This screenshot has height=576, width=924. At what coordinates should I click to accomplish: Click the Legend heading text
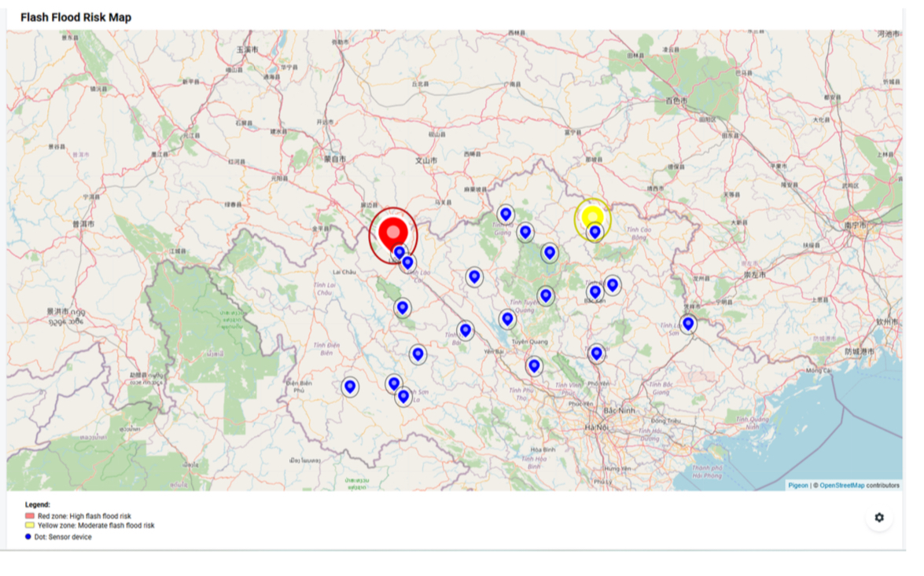35,505
